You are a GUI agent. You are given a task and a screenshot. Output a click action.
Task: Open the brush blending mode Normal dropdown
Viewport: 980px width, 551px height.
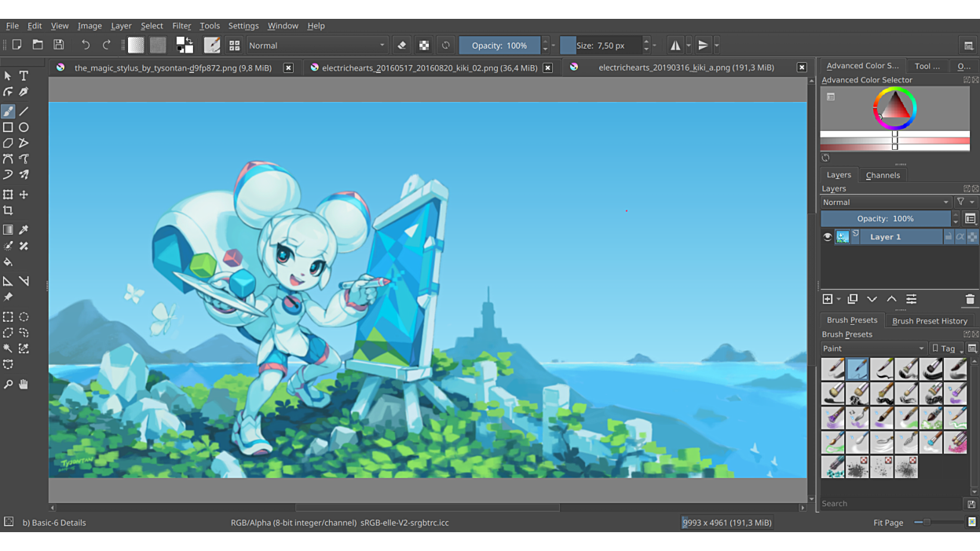pyautogui.click(x=317, y=46)
